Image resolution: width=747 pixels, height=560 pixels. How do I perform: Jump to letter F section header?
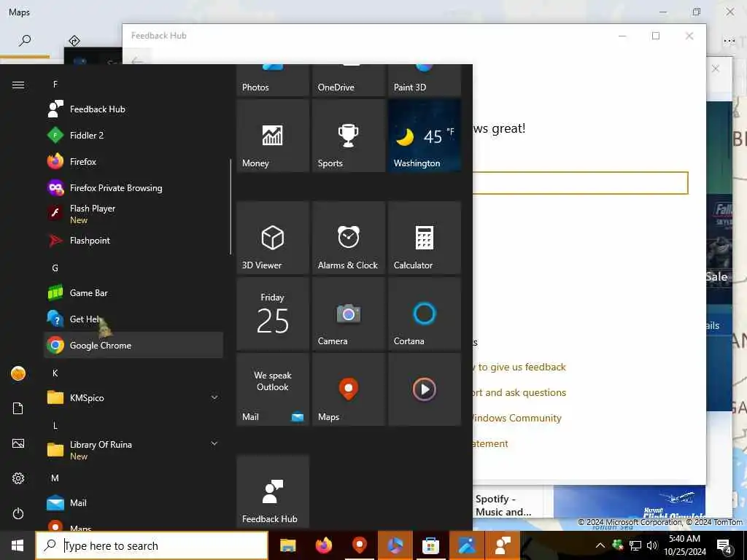point(55,85)
